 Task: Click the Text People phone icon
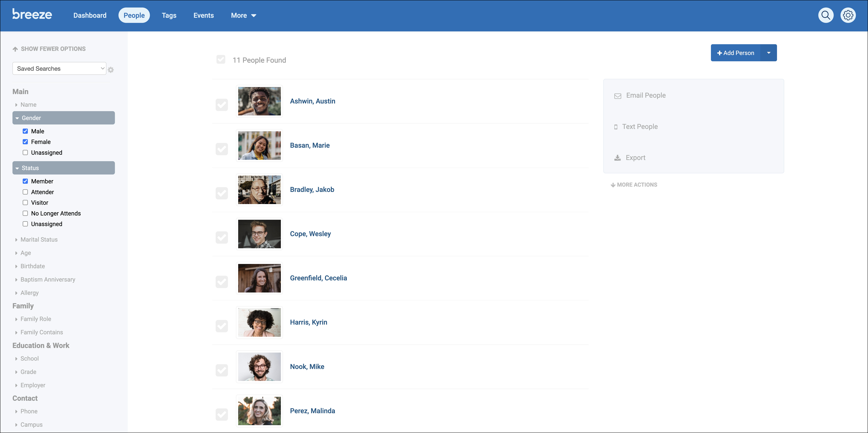[616, 127]
